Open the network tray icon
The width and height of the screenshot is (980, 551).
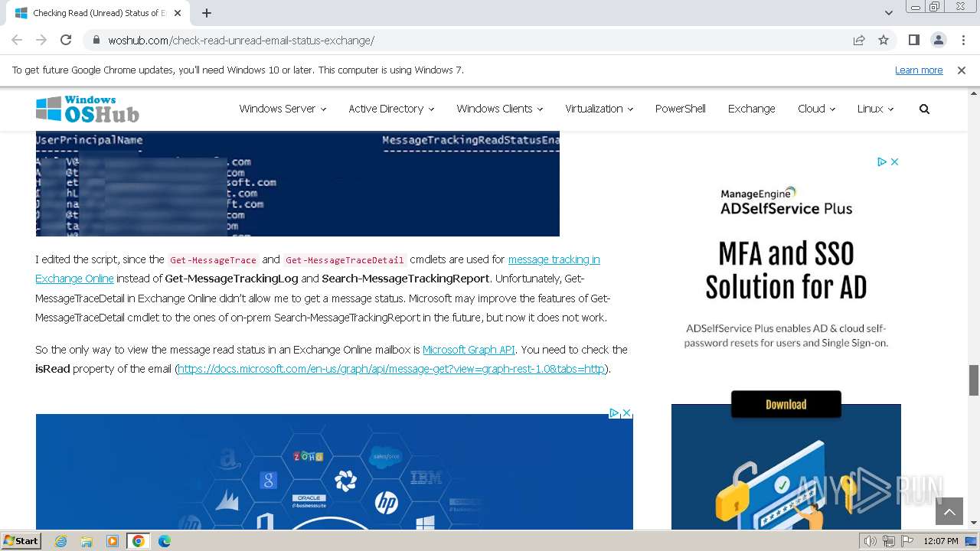point(888,541)
